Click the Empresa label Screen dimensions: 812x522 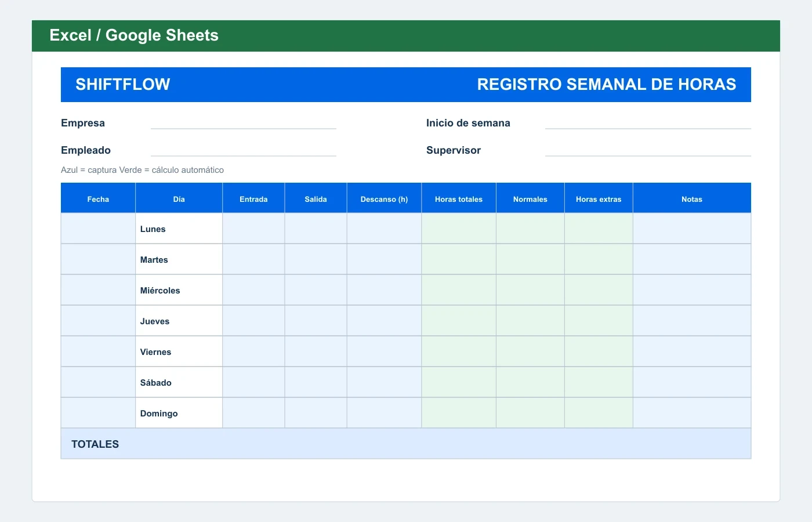[x=83, y=123]
